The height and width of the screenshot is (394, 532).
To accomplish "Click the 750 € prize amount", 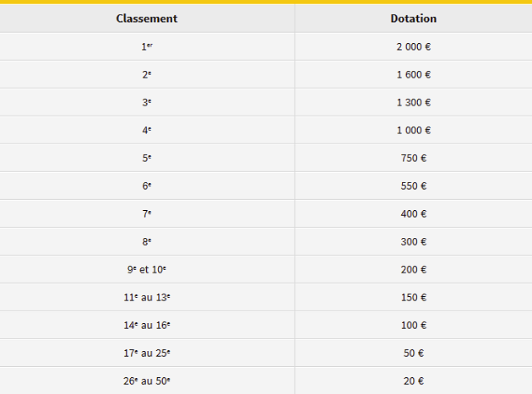I will click(x=413, y=158).
